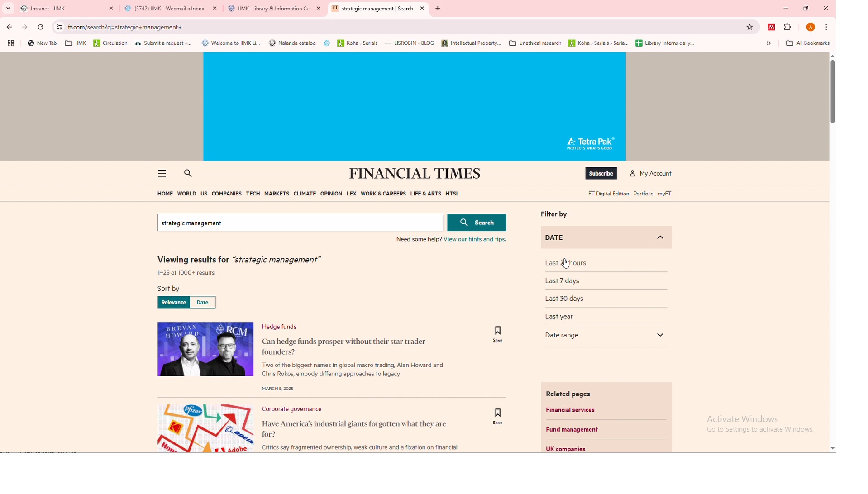Save the industrial giants article bookmark icon

click(498, 417)
